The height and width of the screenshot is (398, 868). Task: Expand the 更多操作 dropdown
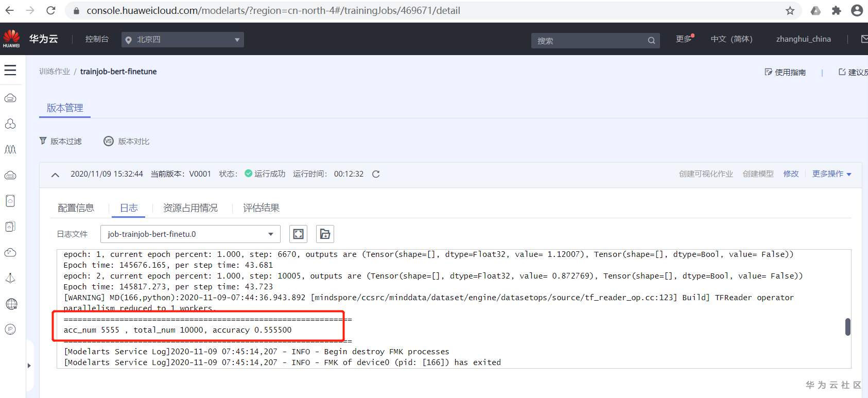point(831,174)
